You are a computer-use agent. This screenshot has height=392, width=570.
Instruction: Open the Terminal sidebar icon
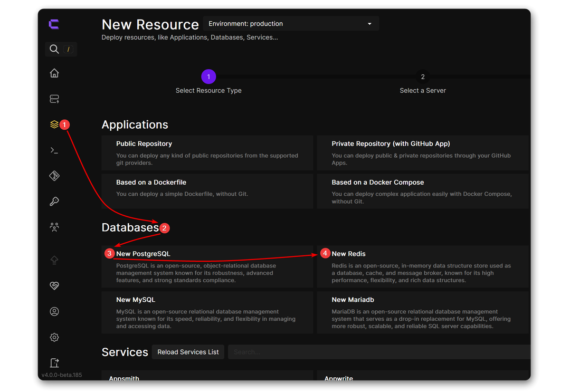point(54,150)
